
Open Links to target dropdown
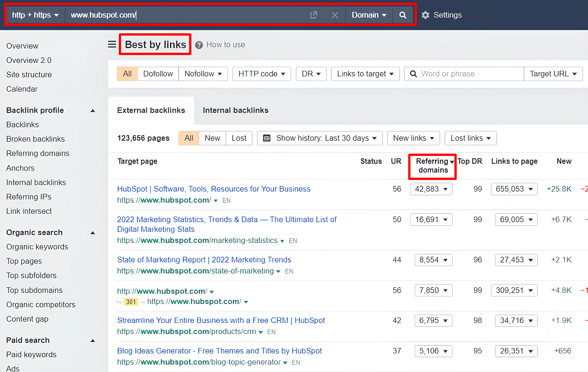pyautogui.click(x=365, y=74)
